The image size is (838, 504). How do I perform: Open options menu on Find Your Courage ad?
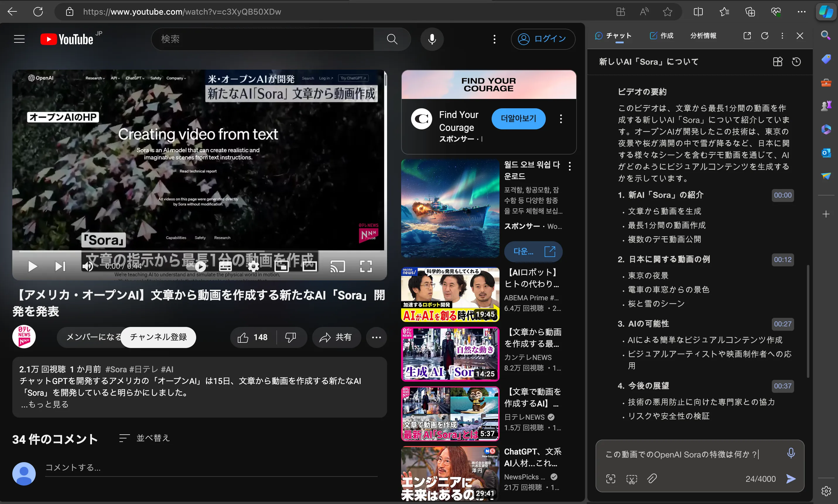[561, 119]
